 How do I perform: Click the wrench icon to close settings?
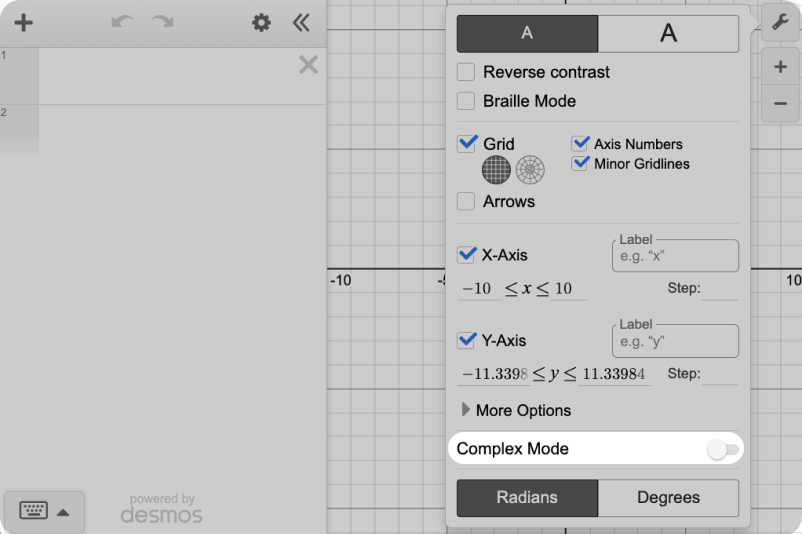tap(780, 22)
